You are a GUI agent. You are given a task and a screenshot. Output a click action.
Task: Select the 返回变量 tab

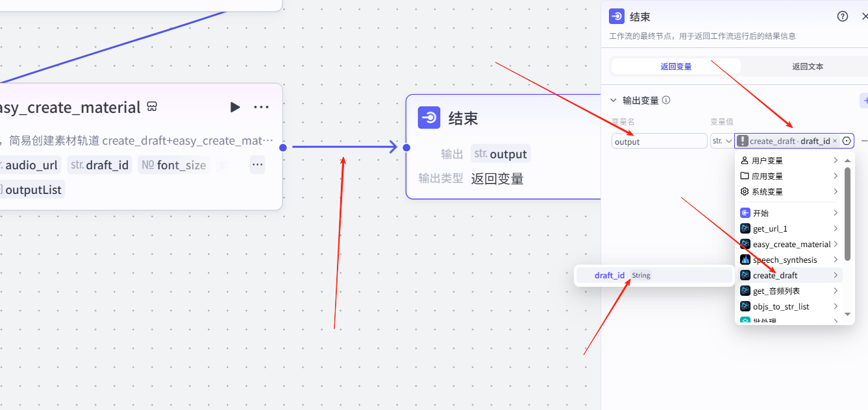click(676, 66)
